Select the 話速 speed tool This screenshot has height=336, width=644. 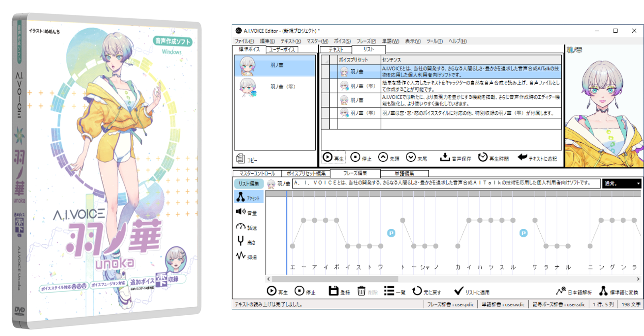246,227
